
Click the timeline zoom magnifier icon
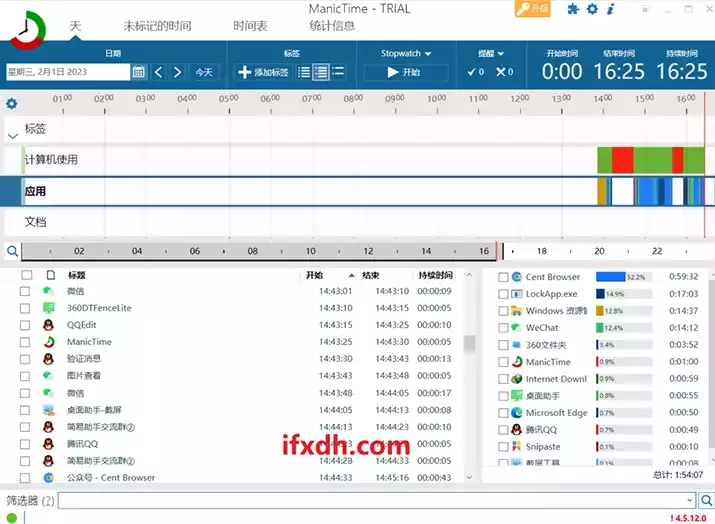point(12,251)
